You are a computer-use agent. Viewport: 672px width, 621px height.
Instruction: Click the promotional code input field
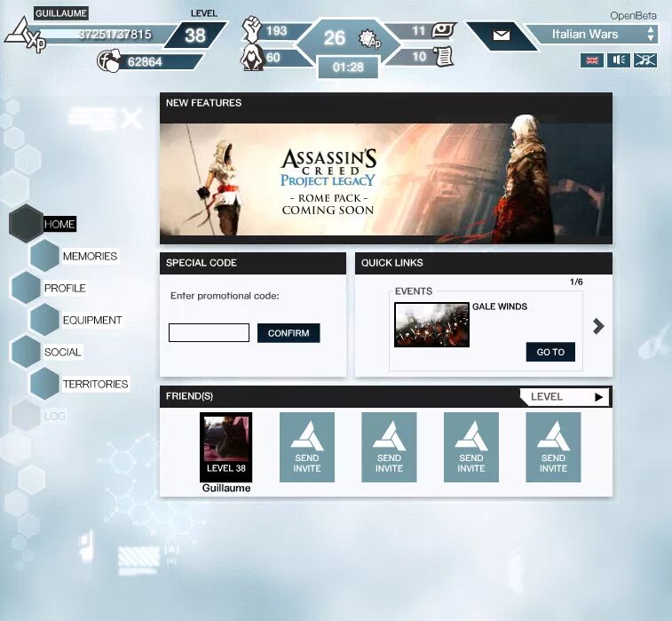(x=209, y=333)
